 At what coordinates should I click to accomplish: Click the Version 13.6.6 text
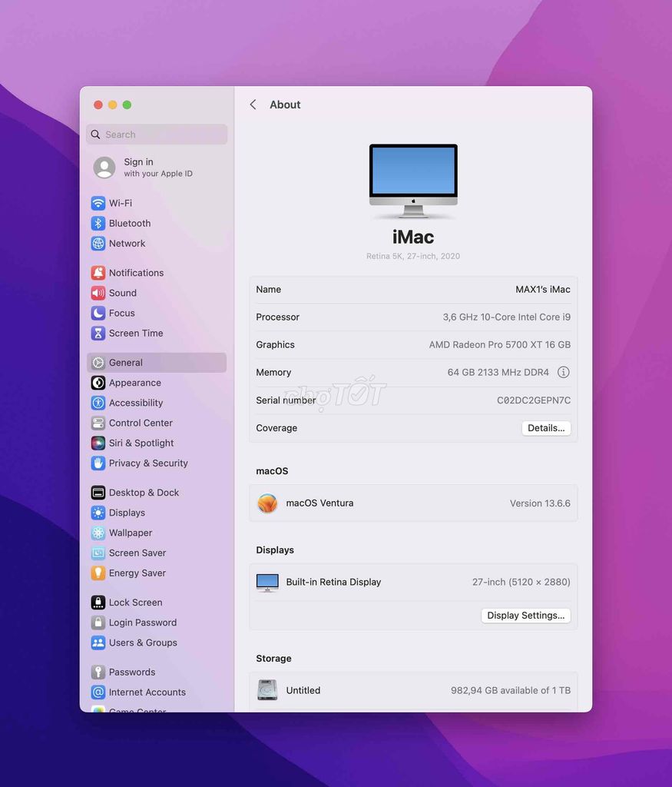(x=540, y=503)
